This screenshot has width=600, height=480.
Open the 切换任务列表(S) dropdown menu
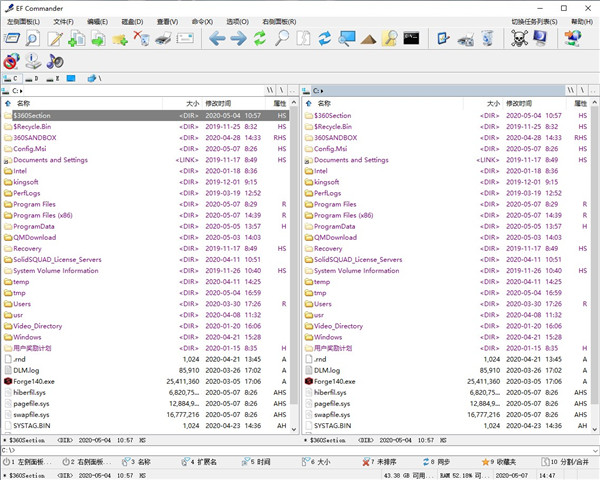[x=535, y=21]
